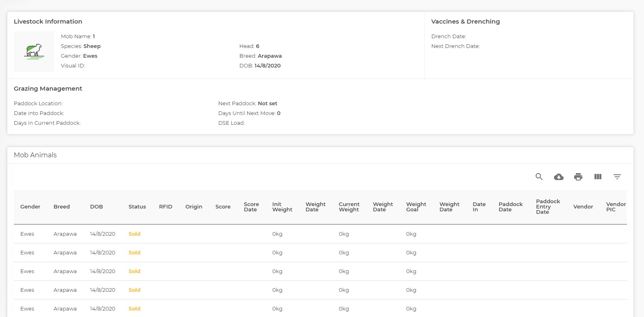The width and height of the screenshot is (644, 317).
Task: Sort table by Gender column header
Action: click(30, 207)
